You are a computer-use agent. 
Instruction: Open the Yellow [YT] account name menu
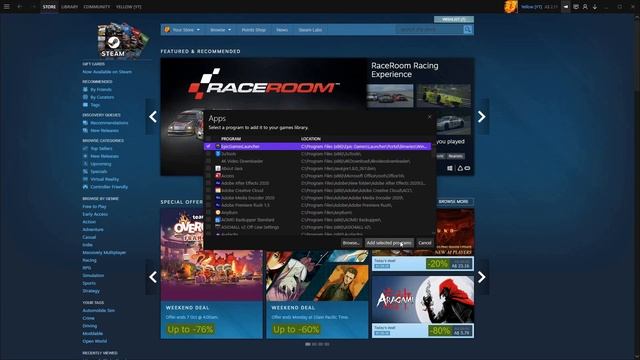pyautogui.click(x=531, y=7)
